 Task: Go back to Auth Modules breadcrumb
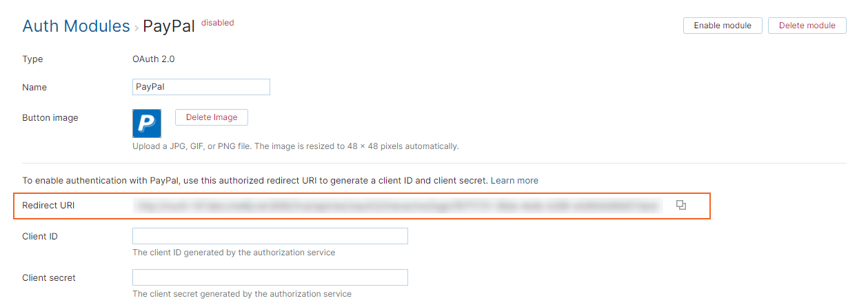pos(76,26)
